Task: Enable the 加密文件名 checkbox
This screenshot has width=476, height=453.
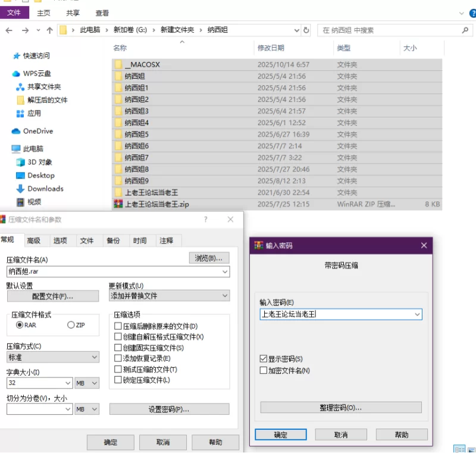Action: click(x=264, y=370)
